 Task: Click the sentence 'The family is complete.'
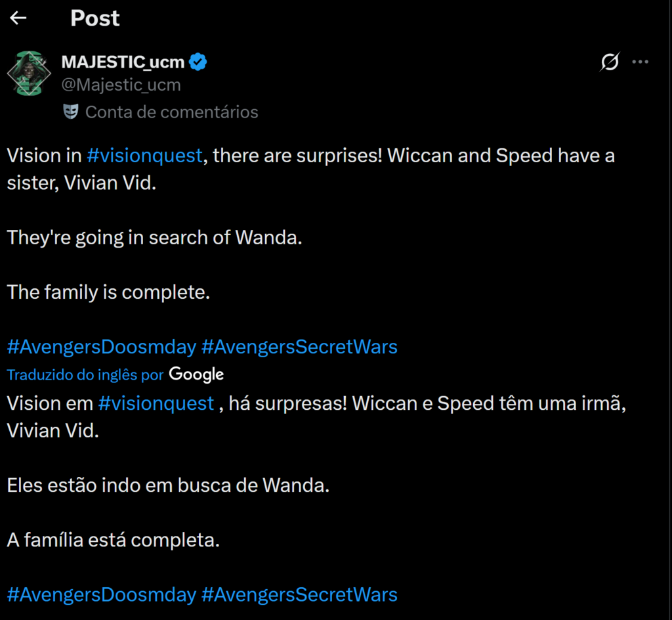107,292
